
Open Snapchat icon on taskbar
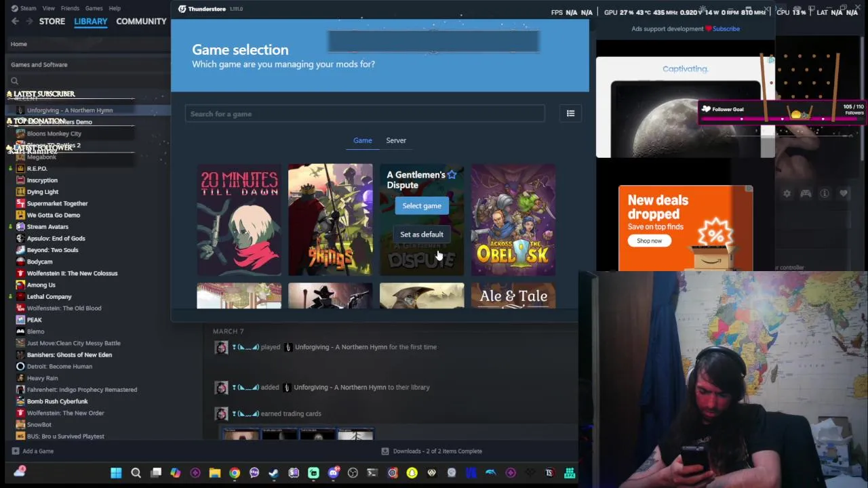coord(412,472)
